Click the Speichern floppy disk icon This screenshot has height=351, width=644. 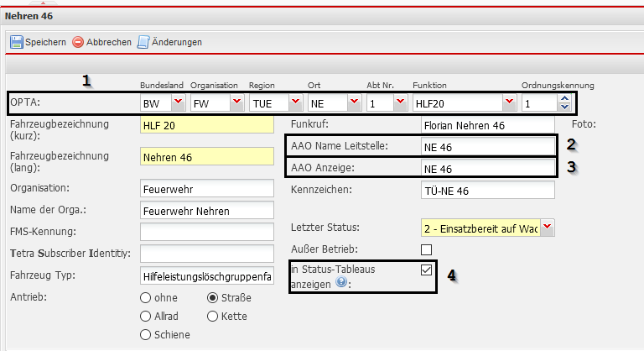(17, 41)
